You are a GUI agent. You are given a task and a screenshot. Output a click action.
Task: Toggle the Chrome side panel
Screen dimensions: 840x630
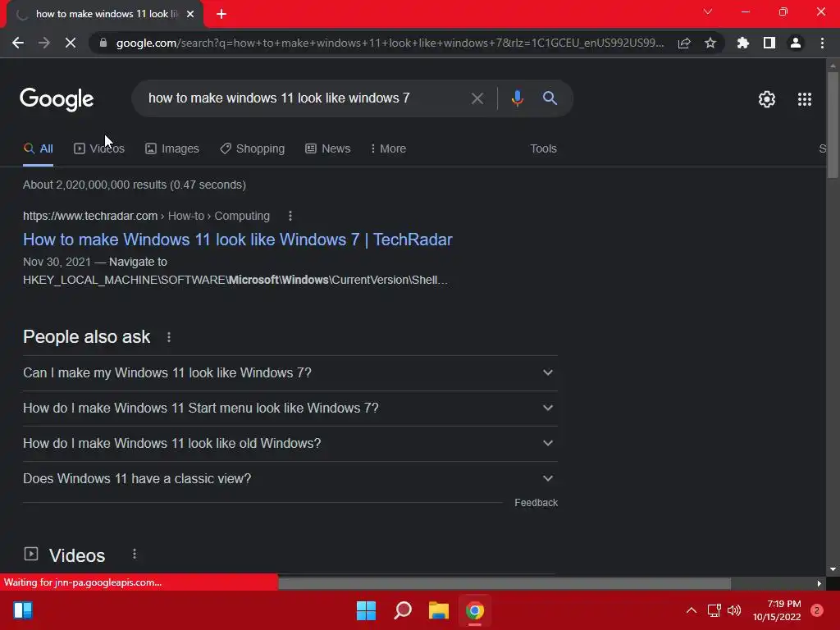pyautogui.click(x=769, y=43)
